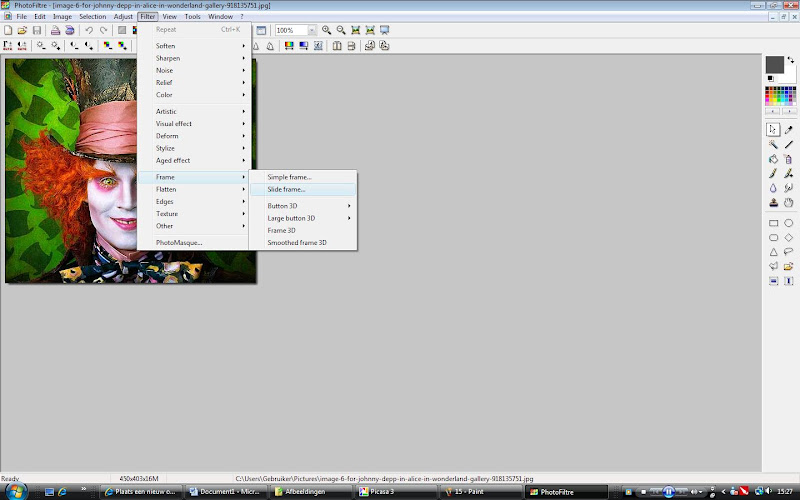This screenshot has width=800, height=500.
Task: Click the Print icon in toolbar
Action: click(55, 31)
